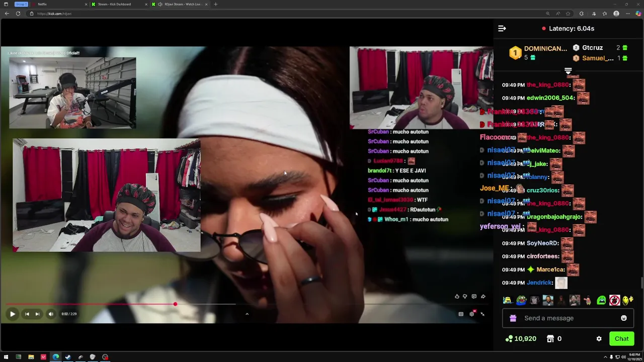Screen dimensions: 644x362
Task: Open username Marce1ca in chat
Action: pos(550,269)
